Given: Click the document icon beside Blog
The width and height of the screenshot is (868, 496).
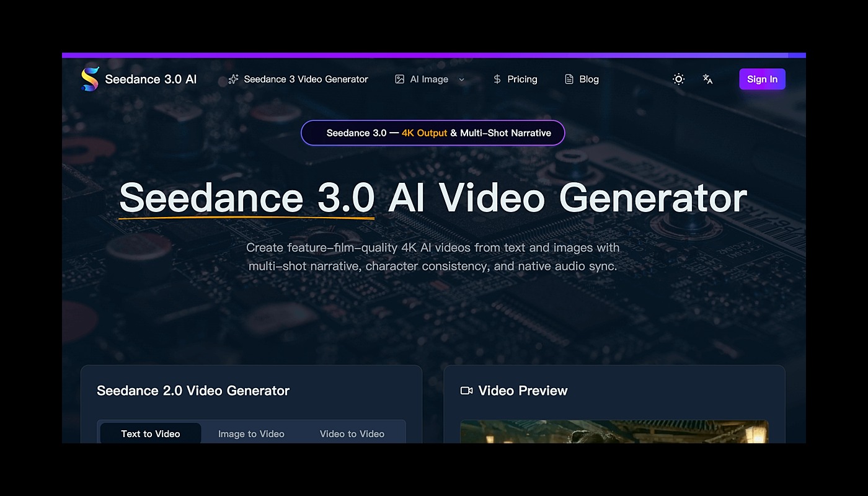Looking at the screenshot, I should (569, 79).
